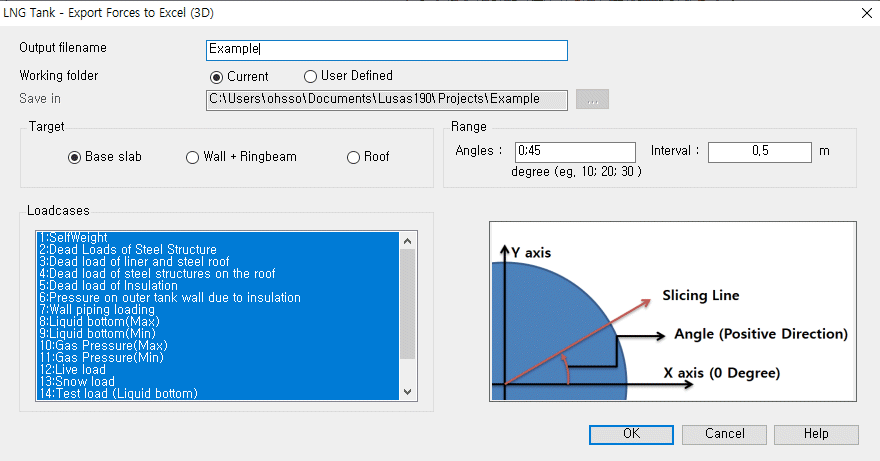Click the Angles input field
Image resolution: width=880 pixels, height=461 pixels.
(574, 152)
